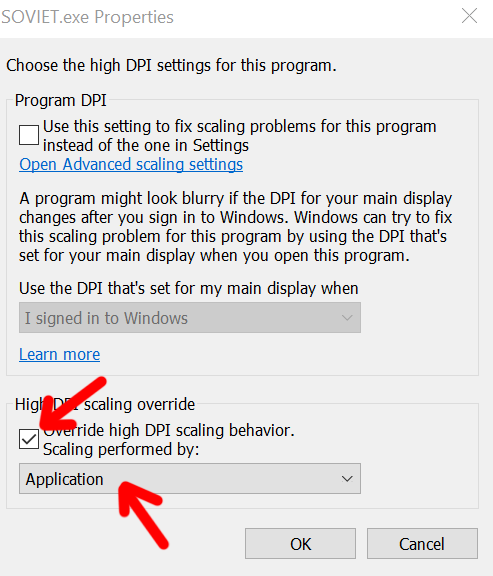
Task: Click the chevron arrow on Application dropdown
Action: click(347, 479)
